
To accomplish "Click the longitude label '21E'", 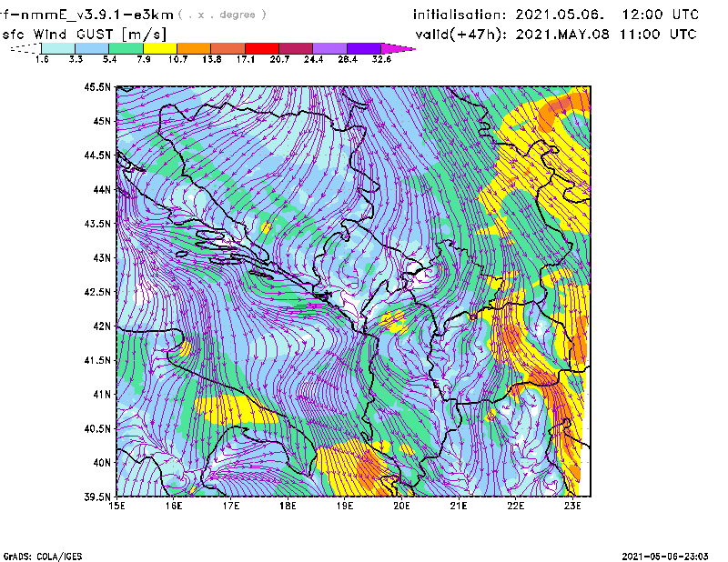I will 459,506.
